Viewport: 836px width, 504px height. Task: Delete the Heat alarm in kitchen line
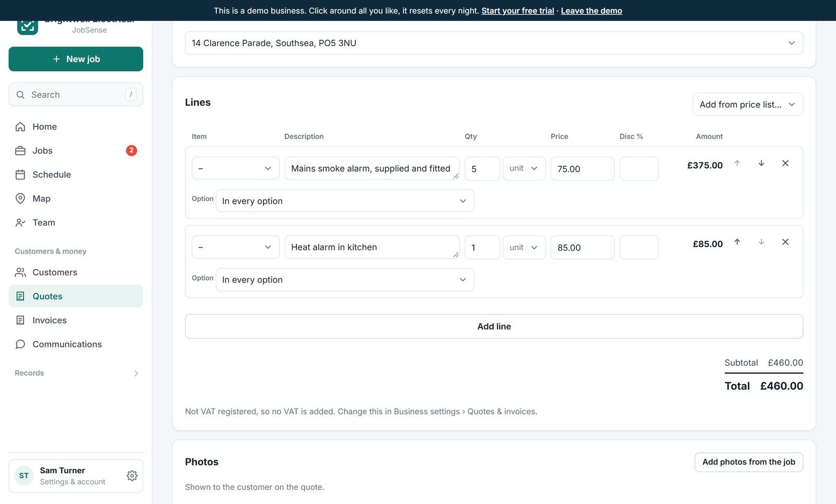(x=785, y=242)
